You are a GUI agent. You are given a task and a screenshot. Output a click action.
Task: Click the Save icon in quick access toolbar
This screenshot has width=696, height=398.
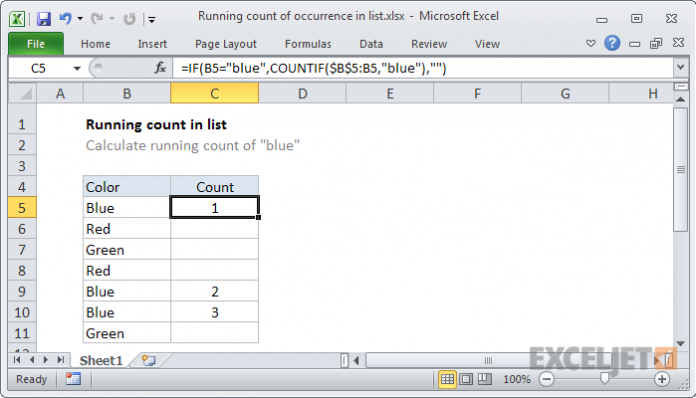[44, 19]
